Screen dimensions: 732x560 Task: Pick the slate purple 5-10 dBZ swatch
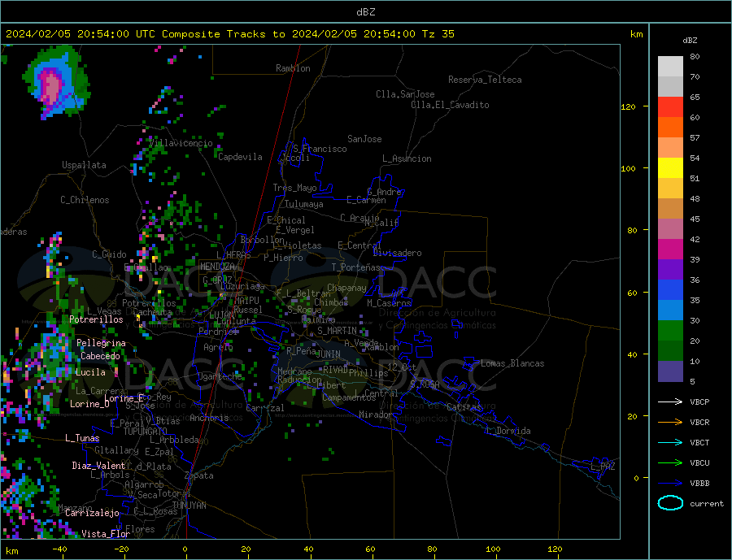670,371
